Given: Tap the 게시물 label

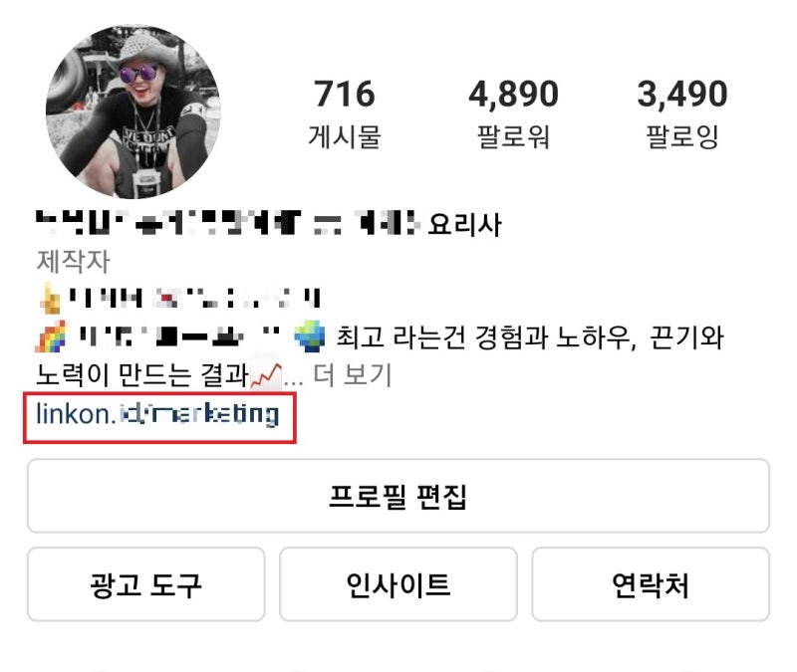Looking at the screenshot, I should [x=345, y=136].
